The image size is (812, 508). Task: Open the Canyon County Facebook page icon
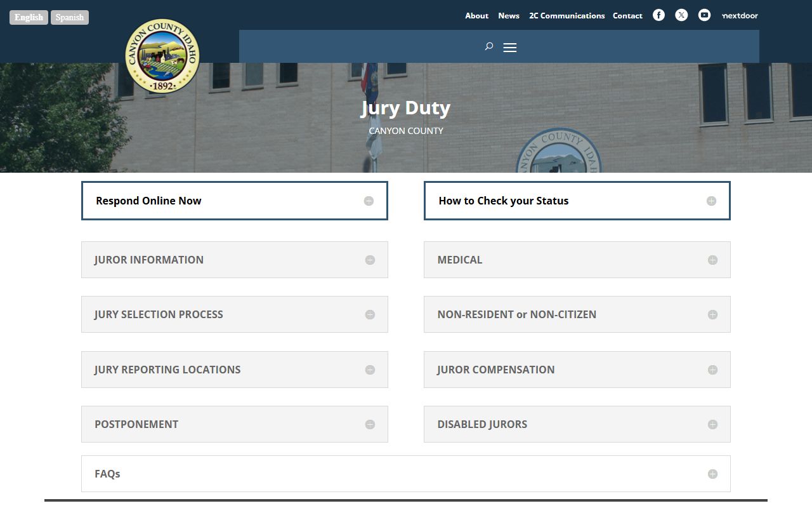click(x=658, y=15)
